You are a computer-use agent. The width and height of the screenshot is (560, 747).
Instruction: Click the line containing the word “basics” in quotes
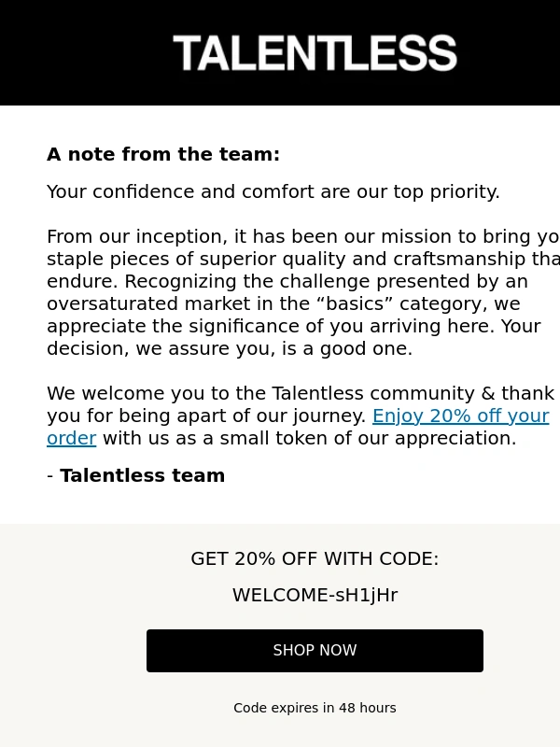click(284, 304)
